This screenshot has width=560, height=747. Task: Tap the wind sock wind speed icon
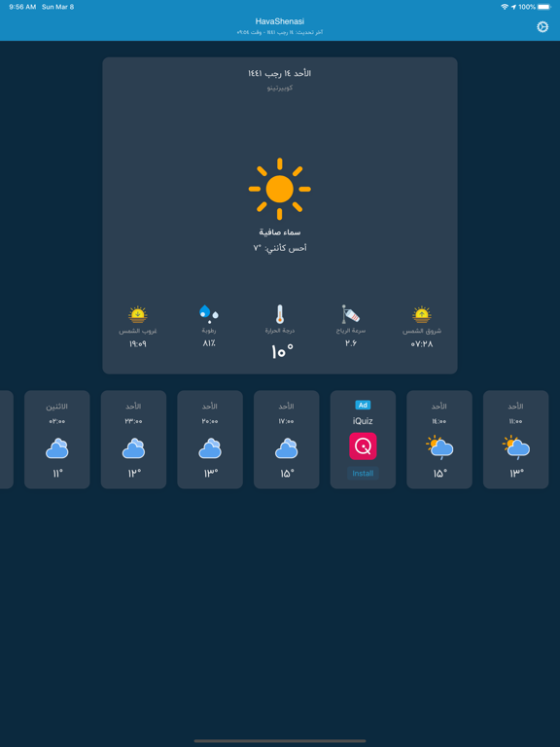tap(350, 314)
